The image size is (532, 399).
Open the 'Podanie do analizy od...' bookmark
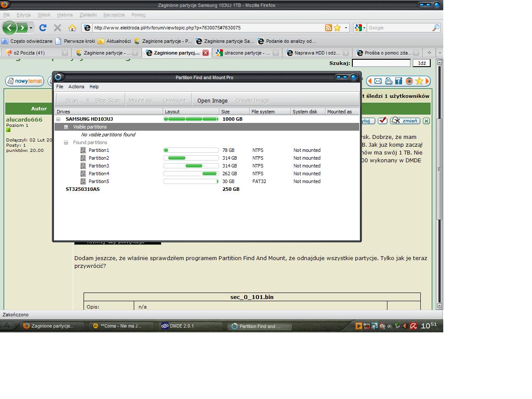point(287,41)
